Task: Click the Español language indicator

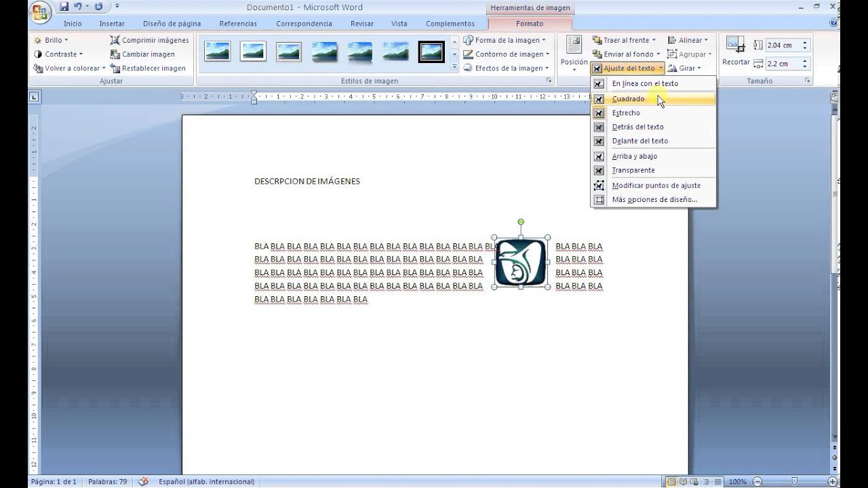Action: [x=207, y=482]
